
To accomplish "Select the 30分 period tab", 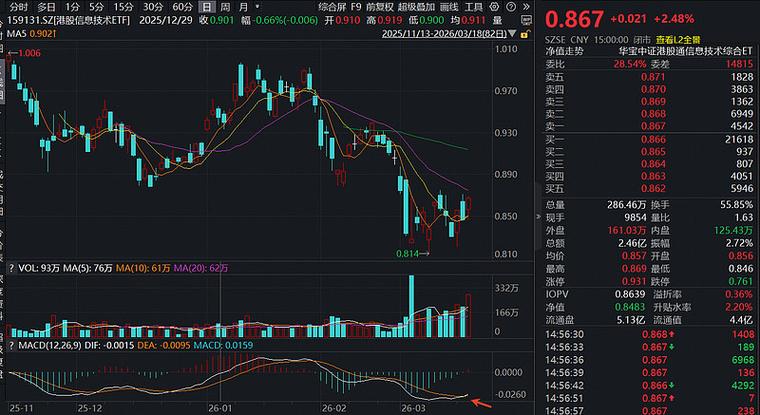I will (x=153, y=7).
